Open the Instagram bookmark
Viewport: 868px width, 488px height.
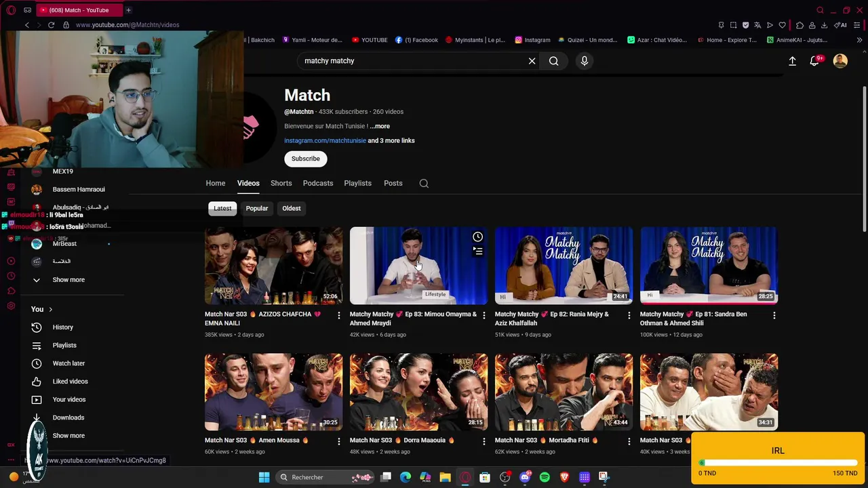(x=532, y=40)
